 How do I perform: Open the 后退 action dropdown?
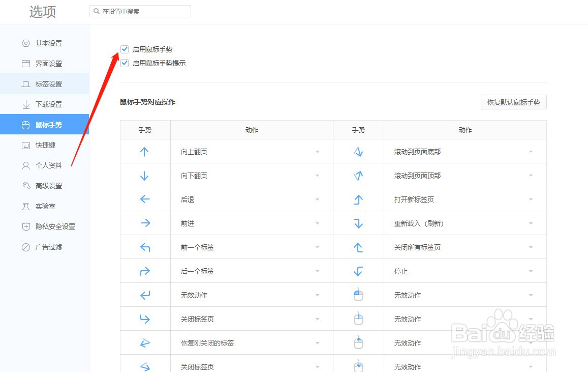point(317,199)
